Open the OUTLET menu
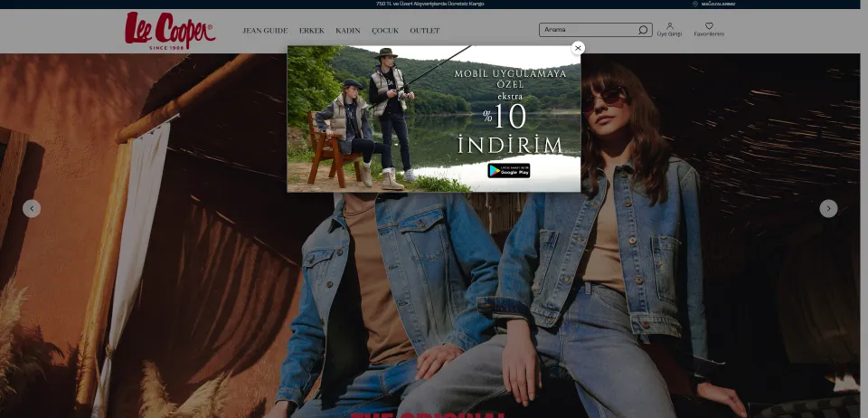 click(425, 31)
